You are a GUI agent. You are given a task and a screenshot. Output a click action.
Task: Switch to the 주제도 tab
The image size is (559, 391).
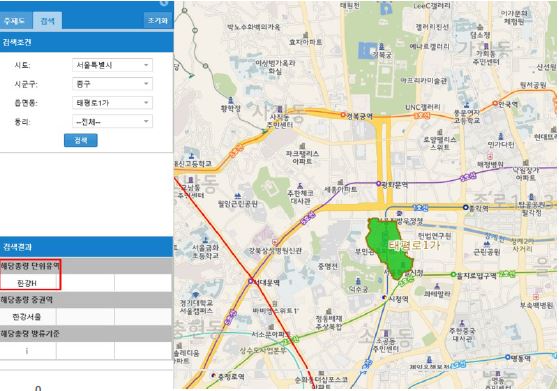tap(15, 21)
